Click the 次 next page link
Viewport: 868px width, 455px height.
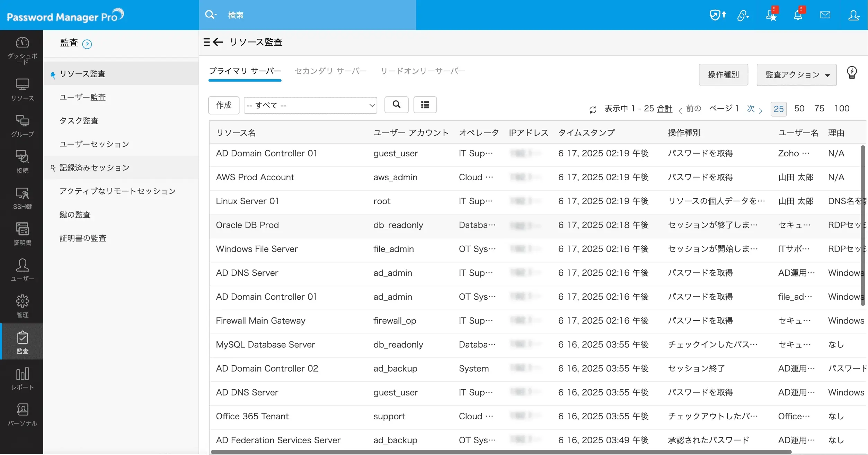pyautogui.click(x=751, y=109)
